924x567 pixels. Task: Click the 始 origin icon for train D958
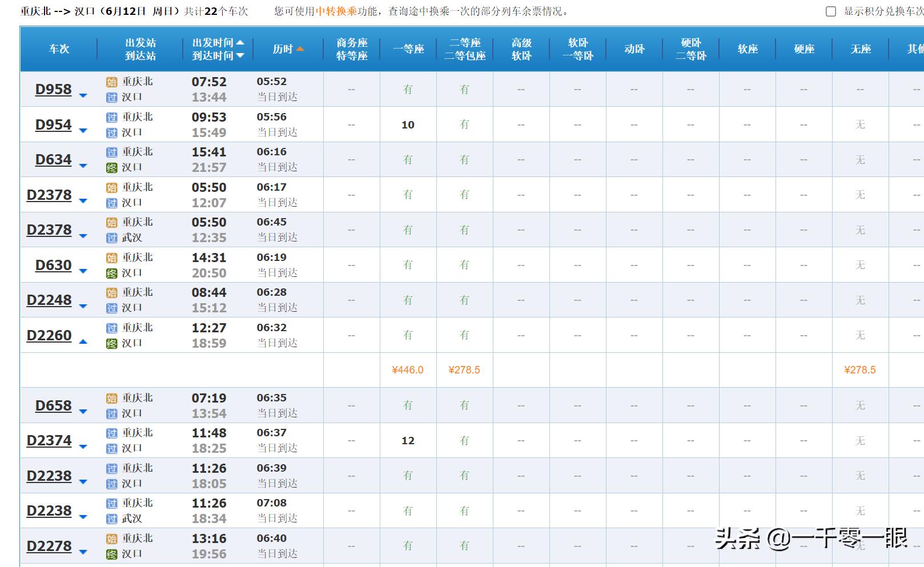111,82
